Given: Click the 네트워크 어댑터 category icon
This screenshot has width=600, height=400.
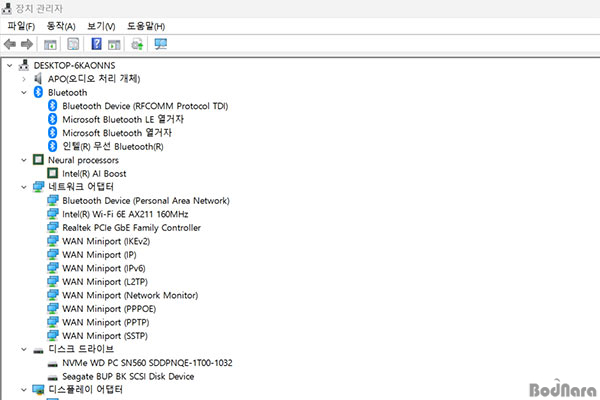Looking at the screenshot, I should click(38, 187).
